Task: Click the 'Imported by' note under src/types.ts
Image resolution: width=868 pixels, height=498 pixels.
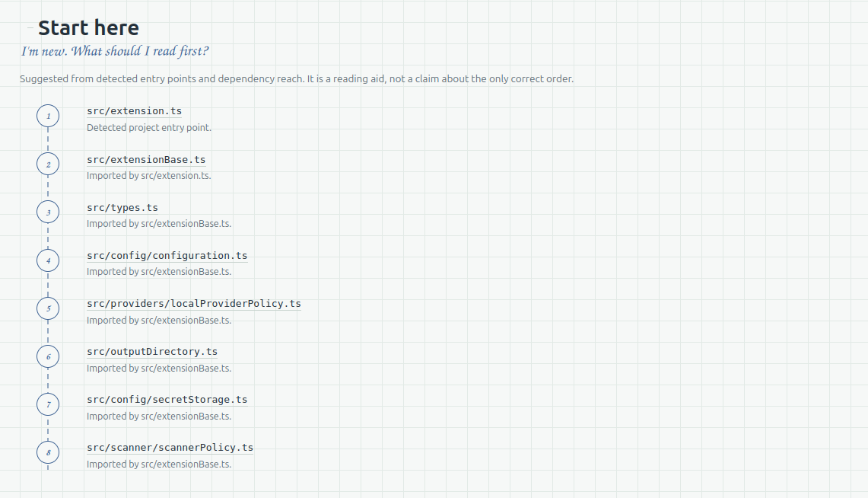Action: 159,224
